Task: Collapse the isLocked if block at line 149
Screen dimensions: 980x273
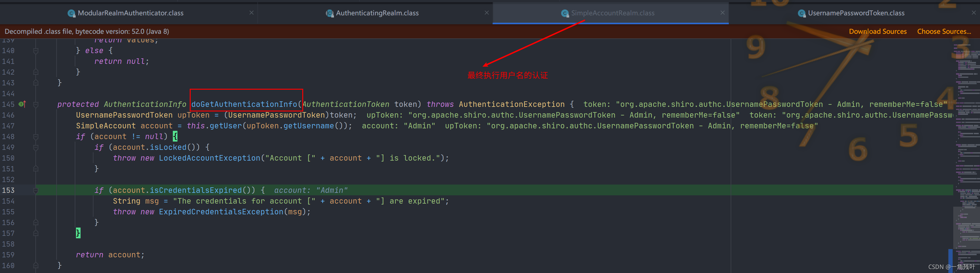Action: 36,147
